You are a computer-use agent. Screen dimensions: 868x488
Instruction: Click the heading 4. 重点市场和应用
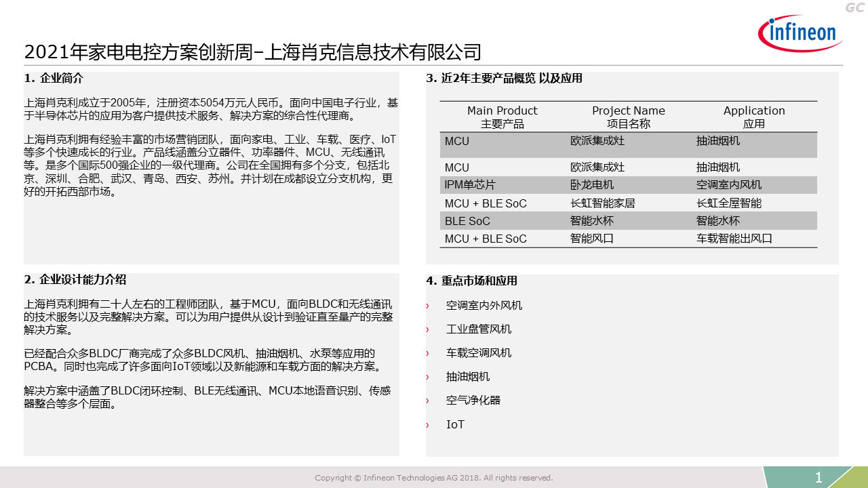pyautogui.click(x=471, y=281)
